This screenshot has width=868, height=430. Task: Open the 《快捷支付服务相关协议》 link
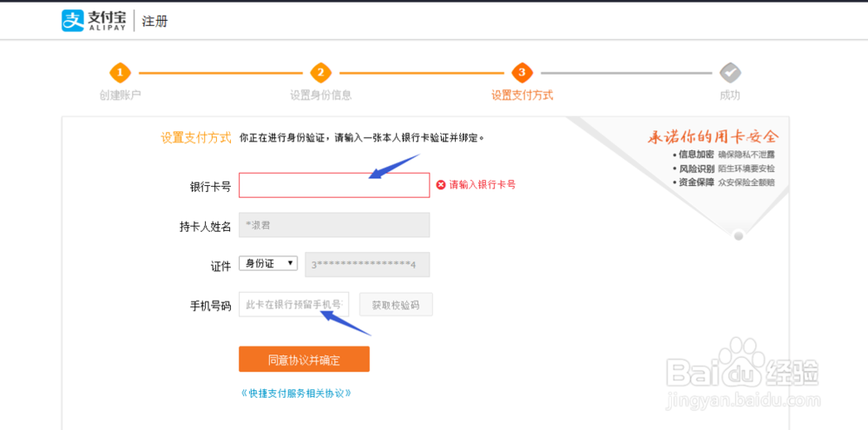pos(296,393)
